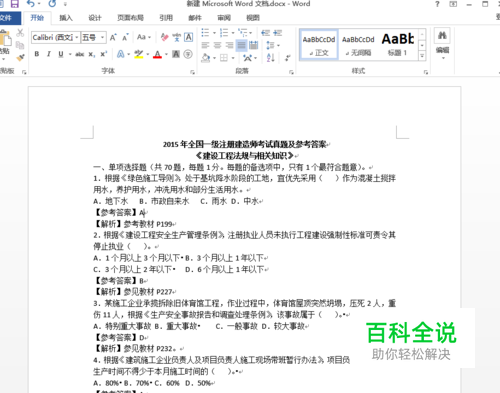
Task: Toggle Underline formatting
Action: (61, 54)
